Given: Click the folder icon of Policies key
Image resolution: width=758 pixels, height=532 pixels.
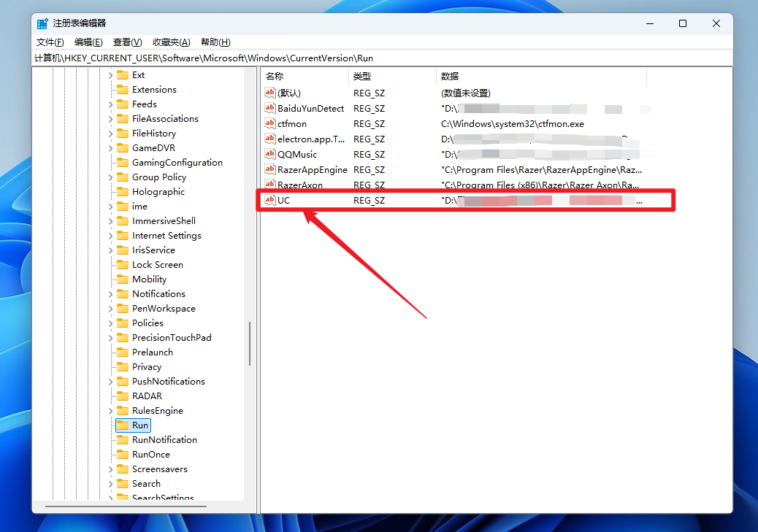Looking at the screenshot, I should coord(123,323).
